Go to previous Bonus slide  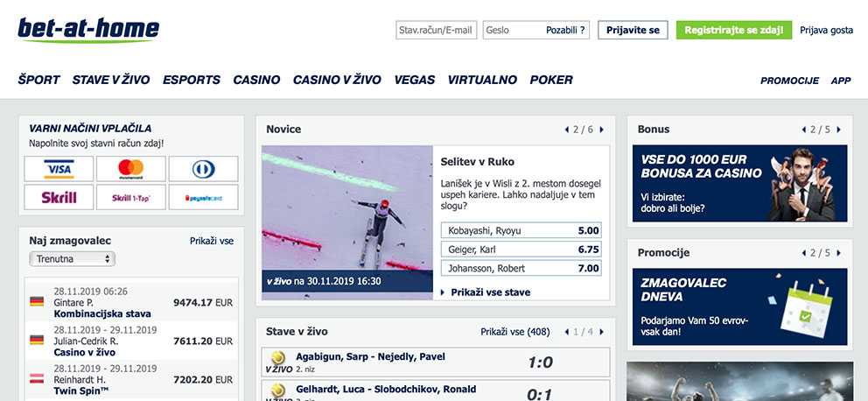coord(804,130)
